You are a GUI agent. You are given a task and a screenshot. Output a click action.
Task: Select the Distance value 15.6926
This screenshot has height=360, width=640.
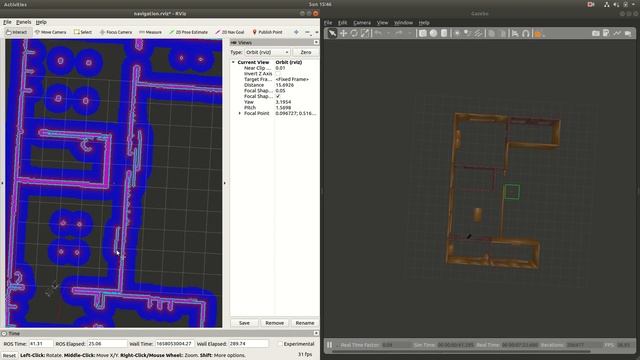285,85
